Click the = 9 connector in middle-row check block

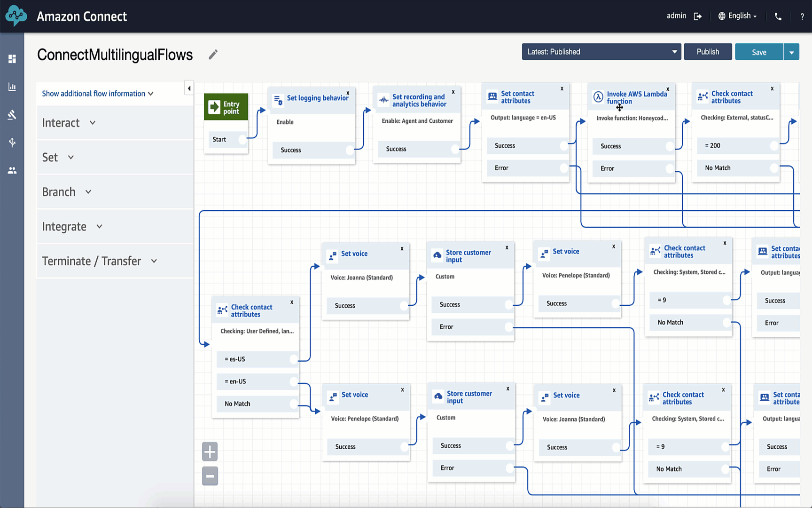pyautogui.click(x=726, y=300)
